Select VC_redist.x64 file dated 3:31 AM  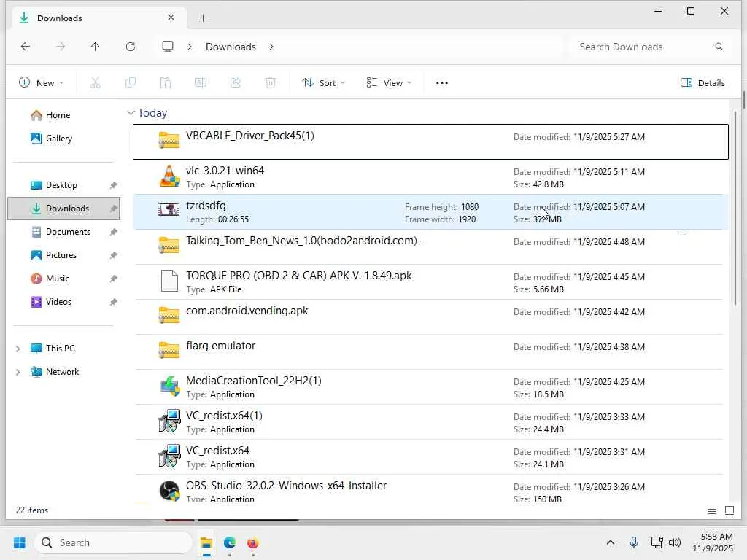coord(217,451)
